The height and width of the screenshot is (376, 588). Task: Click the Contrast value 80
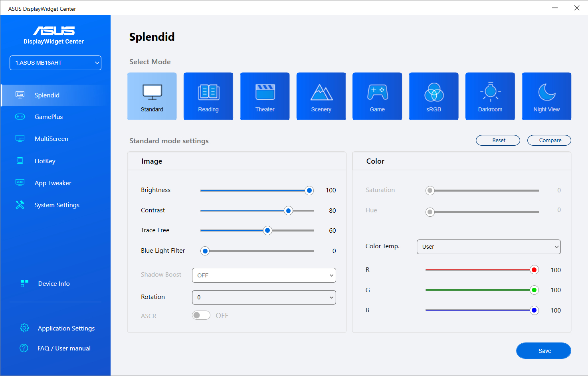[x=333, y=210]
